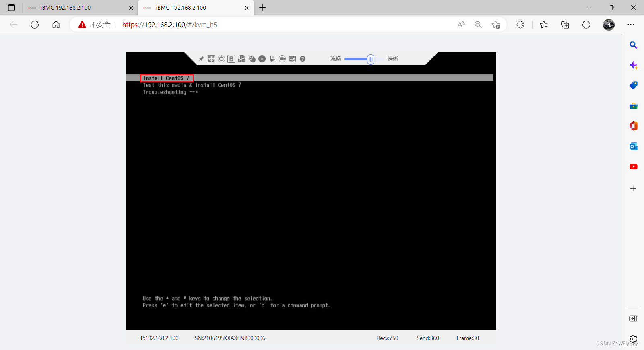644x350 pixels.
Task: Open boot options (B icon)
Action: [231, 59]
